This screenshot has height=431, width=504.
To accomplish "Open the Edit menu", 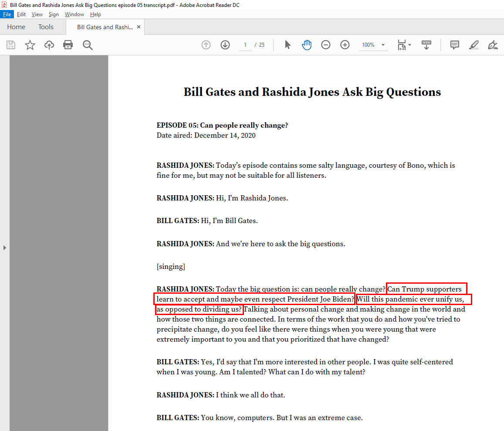I will pos(21,14).
